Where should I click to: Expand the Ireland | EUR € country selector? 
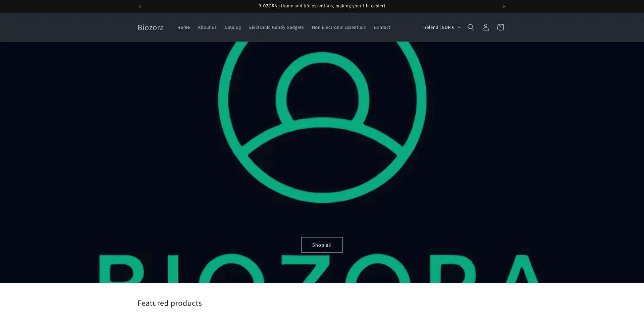[x=438, y=27]
